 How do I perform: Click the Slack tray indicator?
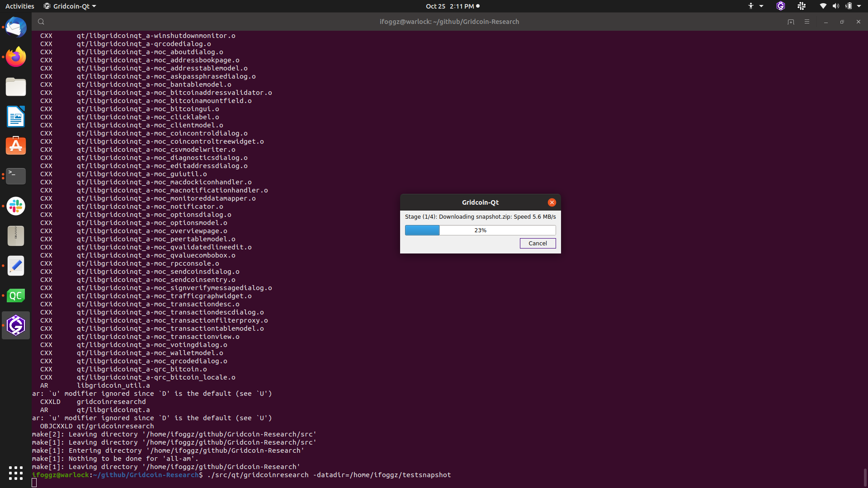click(x=802, y=6)
